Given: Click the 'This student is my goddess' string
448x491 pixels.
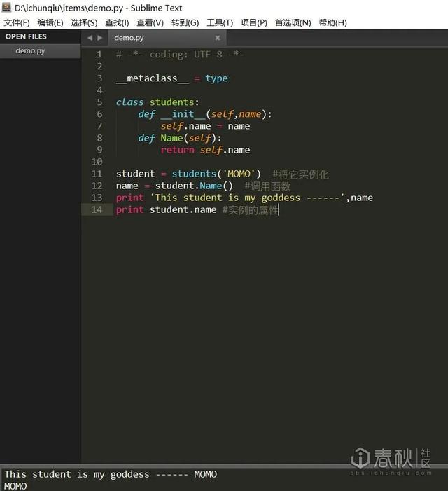Looking at the screenshot, I should point(248,198).
